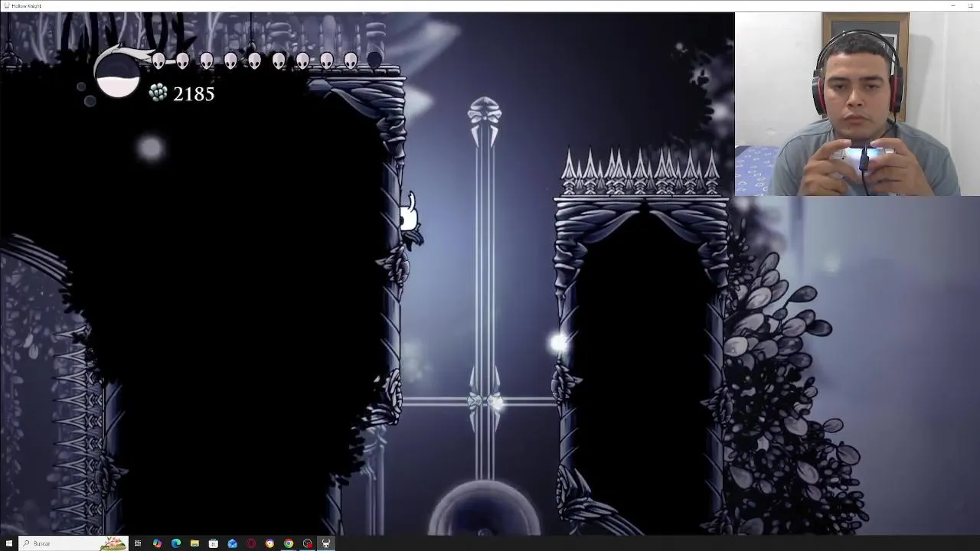Click the Buscar search box in taskbar
The height and width of the screenshot is (551, 980).
pyautogui.click(x=73, y=543)
